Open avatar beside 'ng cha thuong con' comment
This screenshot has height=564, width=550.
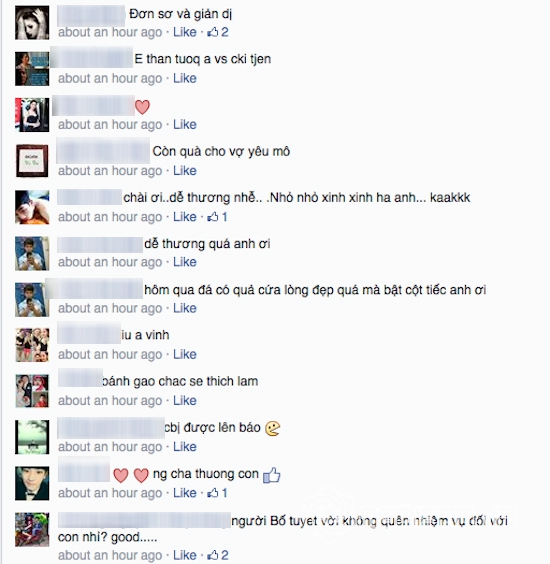pyautogui.click(x=32, y=483)
